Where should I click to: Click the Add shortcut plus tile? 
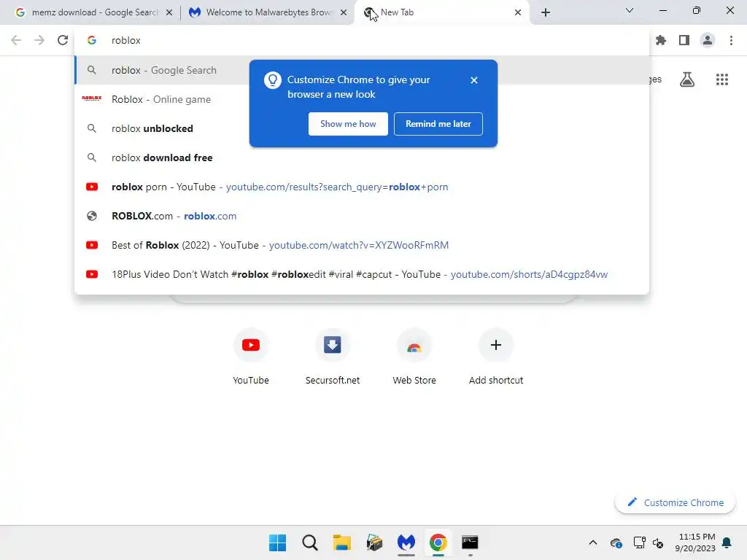coord(496,357)
